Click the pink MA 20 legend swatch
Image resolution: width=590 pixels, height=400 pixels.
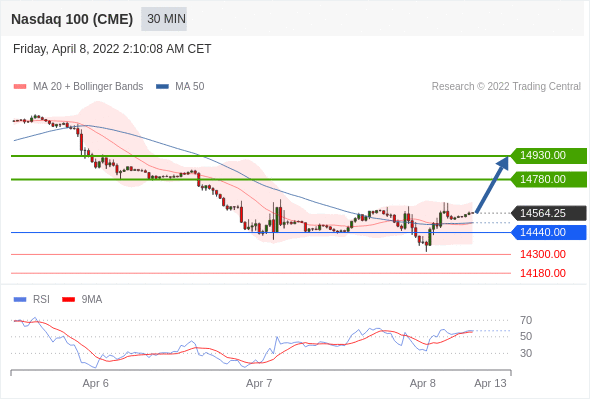pos(20,87)
